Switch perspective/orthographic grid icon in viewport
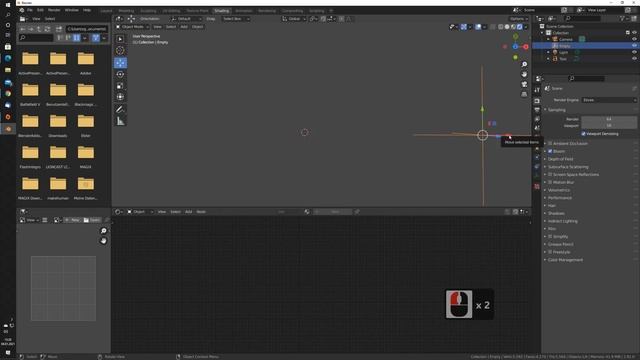The image size is (640, 360). tap(524, 94)
